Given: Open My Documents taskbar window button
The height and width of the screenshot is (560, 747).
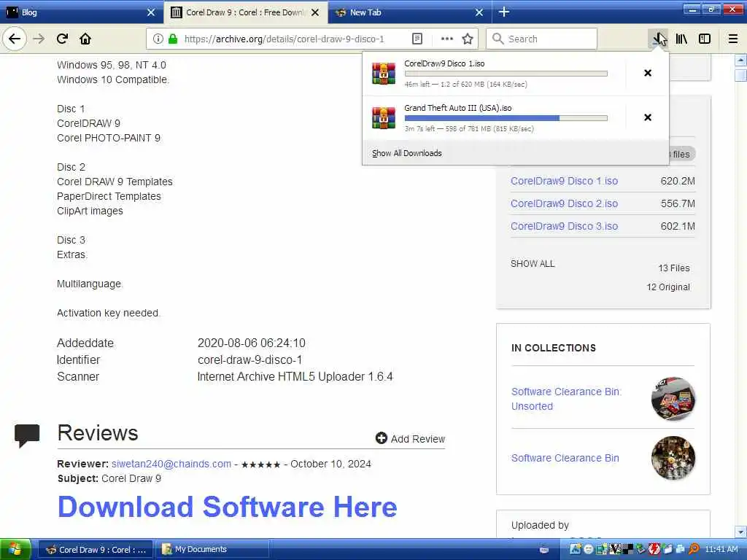Looking at the screenshot, I should point(212,550).
